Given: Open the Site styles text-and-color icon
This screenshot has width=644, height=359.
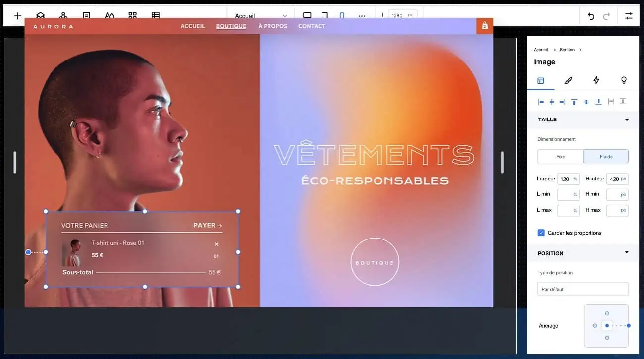Looking at the screenshot, I should (109, 16).
